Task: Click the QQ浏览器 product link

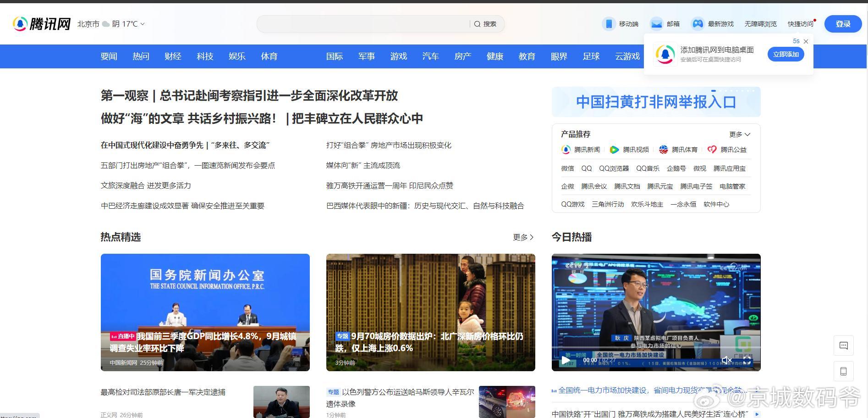Action: pyautogui.click(x=614, y=168)
